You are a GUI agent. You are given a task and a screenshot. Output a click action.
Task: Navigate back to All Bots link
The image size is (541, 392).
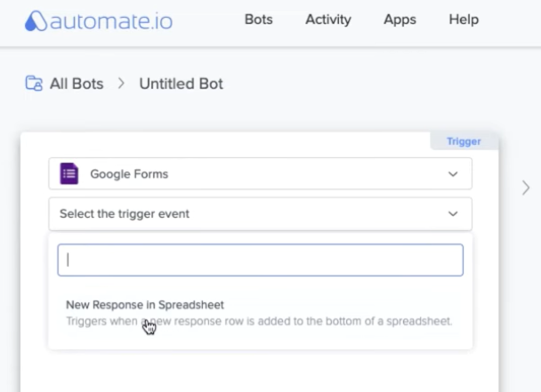click(x=75, y=84)
